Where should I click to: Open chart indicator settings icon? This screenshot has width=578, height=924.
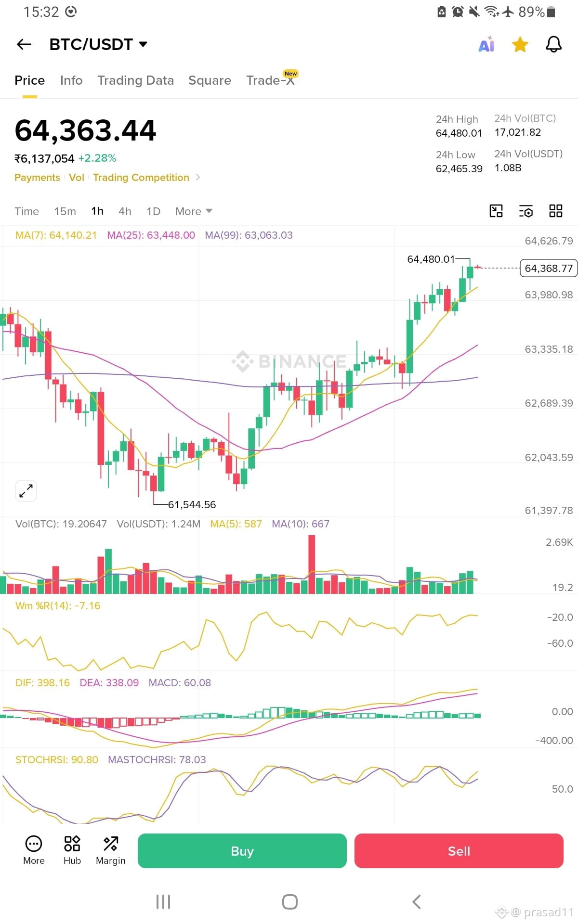[526, 211]
